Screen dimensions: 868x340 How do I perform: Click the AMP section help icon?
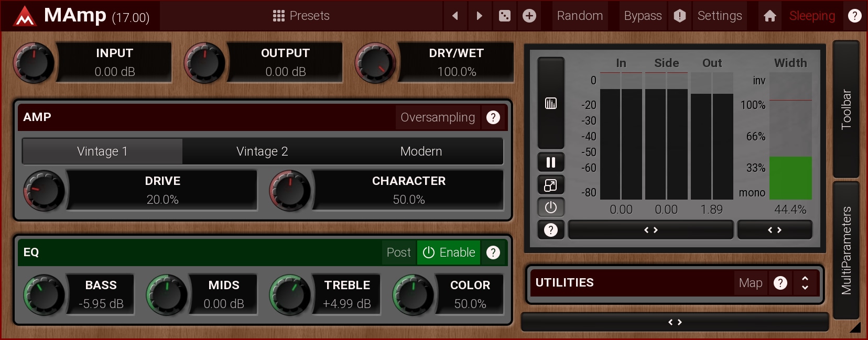[493, 117]
